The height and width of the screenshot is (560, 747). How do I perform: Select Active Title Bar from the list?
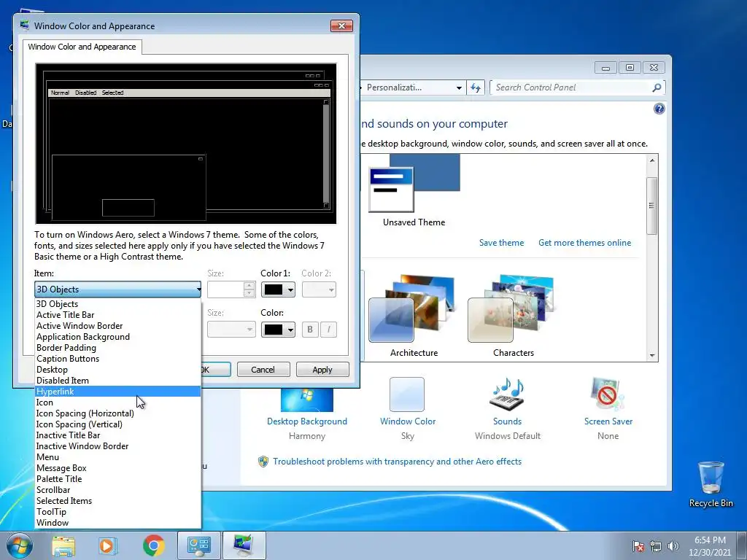click(x=117, y=315)
